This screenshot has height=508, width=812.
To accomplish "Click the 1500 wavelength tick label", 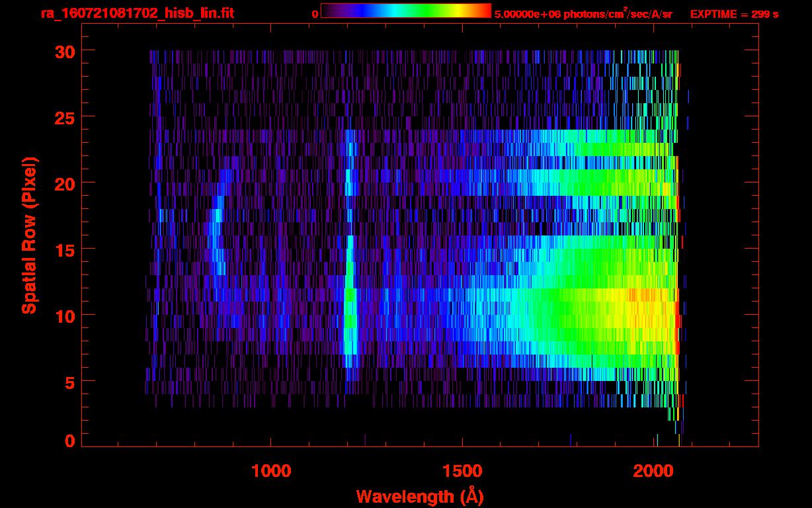I will click(463, 470).
